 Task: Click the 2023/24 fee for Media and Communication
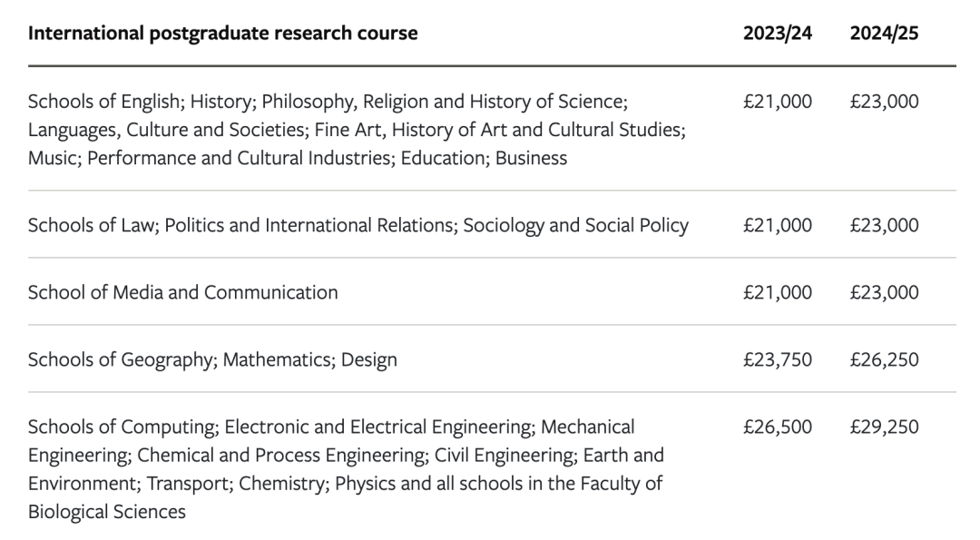[x=778, y=292]
